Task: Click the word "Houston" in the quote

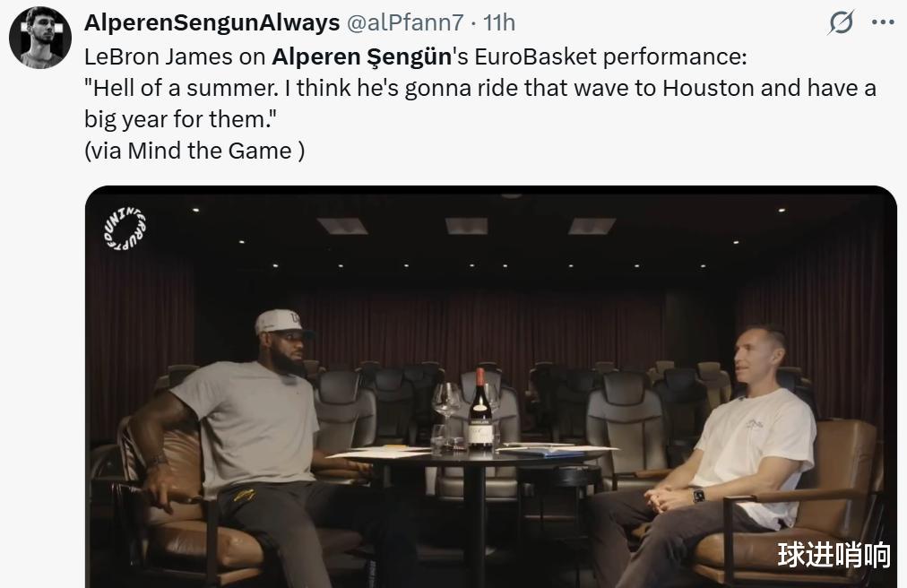Action: pos(708,88)
